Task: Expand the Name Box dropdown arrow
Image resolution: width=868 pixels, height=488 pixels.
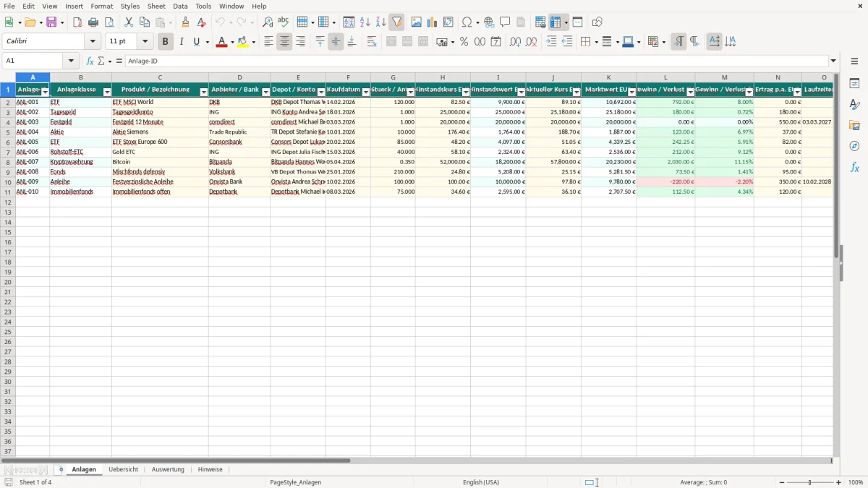Action: click(x=71, y=61)
